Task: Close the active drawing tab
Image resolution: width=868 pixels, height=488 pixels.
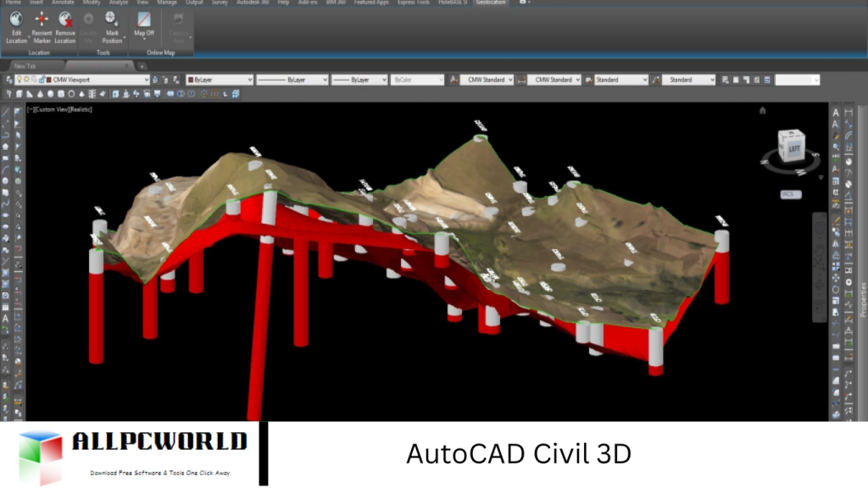Action: pos(127,66)
